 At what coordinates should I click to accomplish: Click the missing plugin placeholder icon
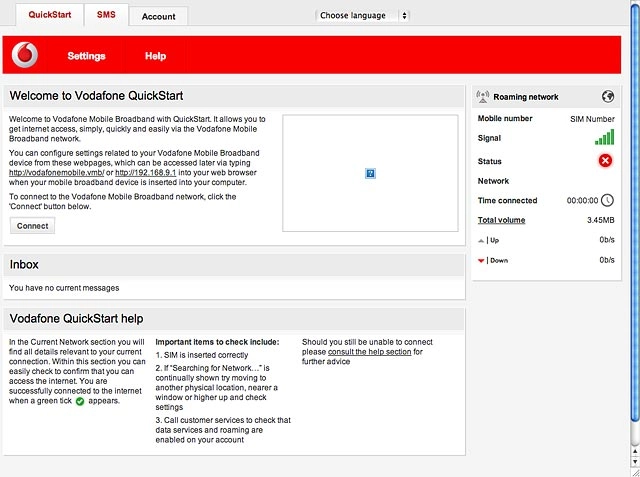click(x=370, y=173)
